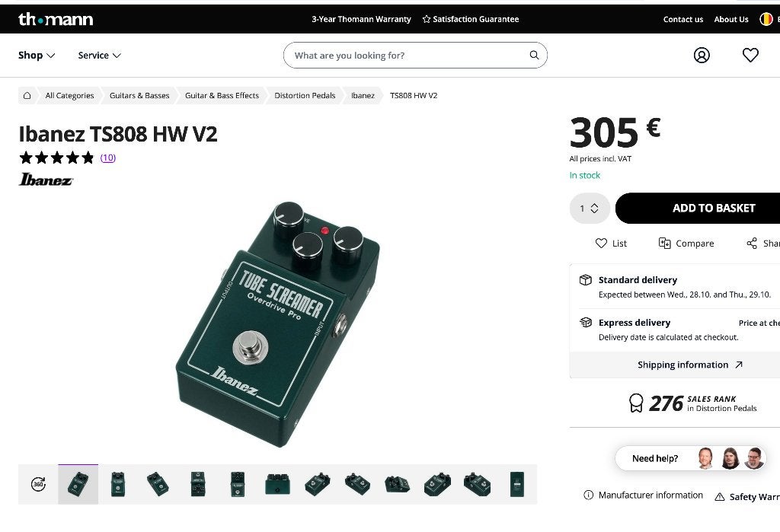780x532 pixels.
Task: Click the Share icon
Action: coord(752,243)
